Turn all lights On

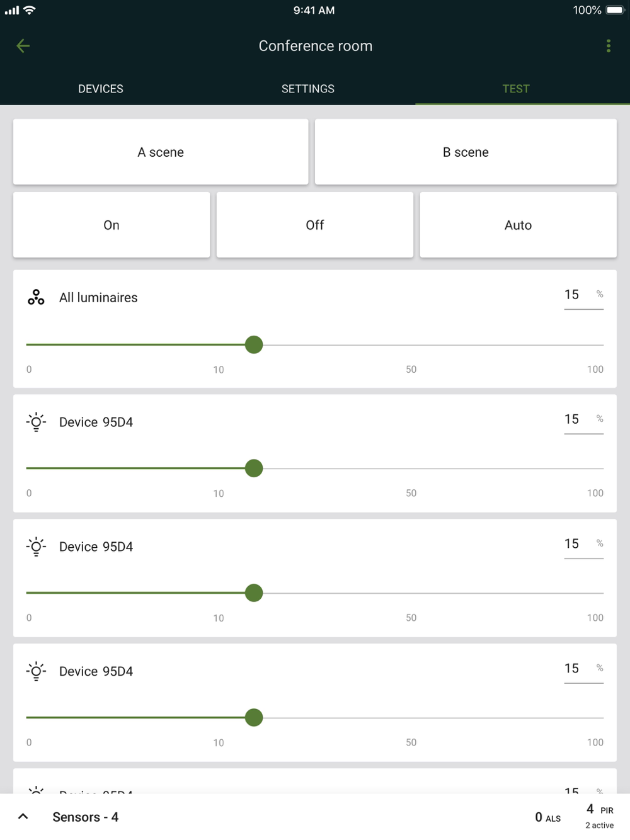tap(112, 225)
